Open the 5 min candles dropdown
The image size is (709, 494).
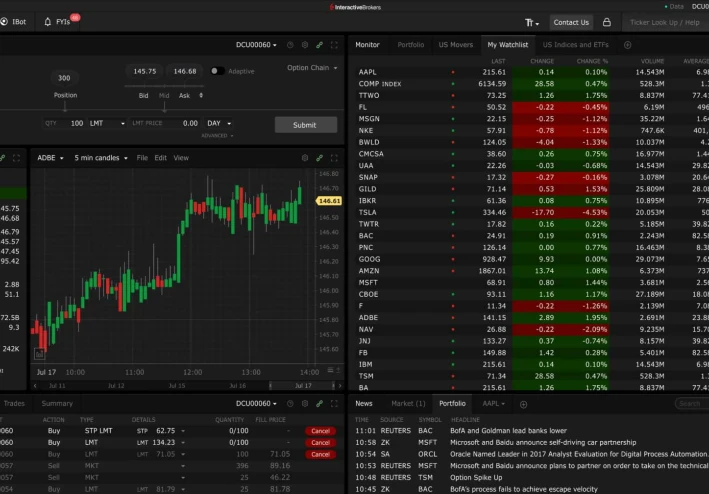click(x=101, y=158)
